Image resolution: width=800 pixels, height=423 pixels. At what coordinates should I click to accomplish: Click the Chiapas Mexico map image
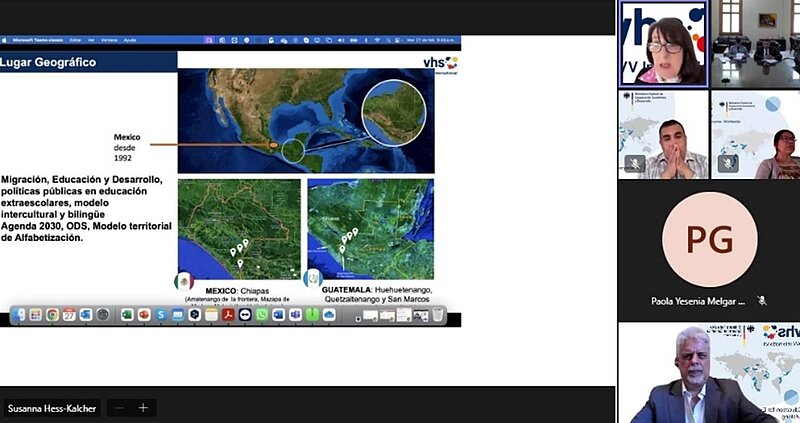click(x=238, y=229)
